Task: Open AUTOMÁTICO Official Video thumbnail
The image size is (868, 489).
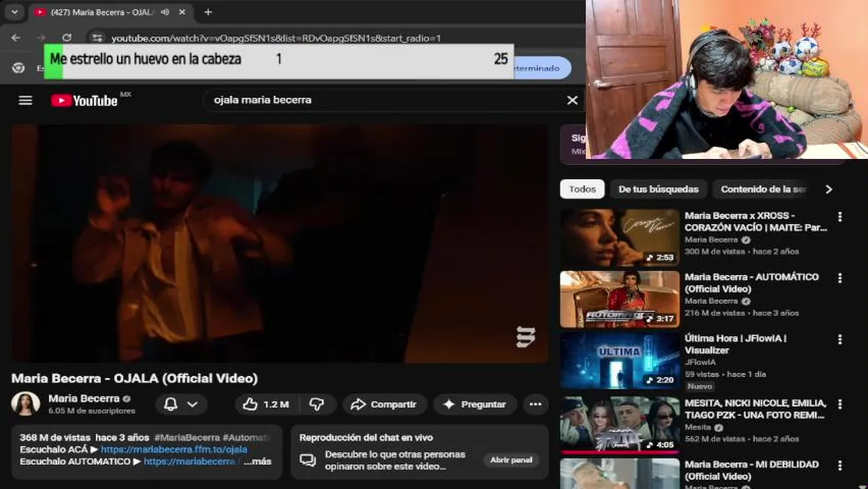Action: (x=619, y=299)
